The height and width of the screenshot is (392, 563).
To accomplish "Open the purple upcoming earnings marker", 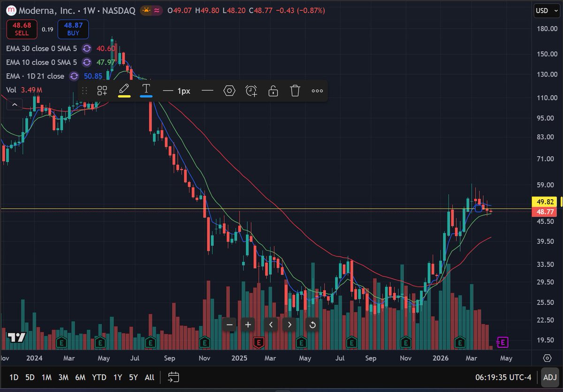I will pos(502,343).
